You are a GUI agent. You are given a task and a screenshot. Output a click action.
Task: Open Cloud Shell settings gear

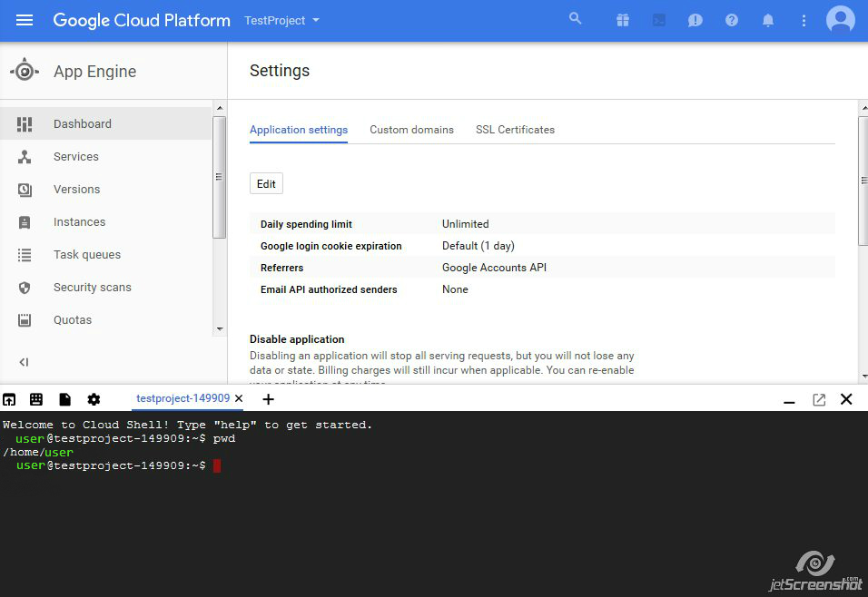tap(94, 399)
